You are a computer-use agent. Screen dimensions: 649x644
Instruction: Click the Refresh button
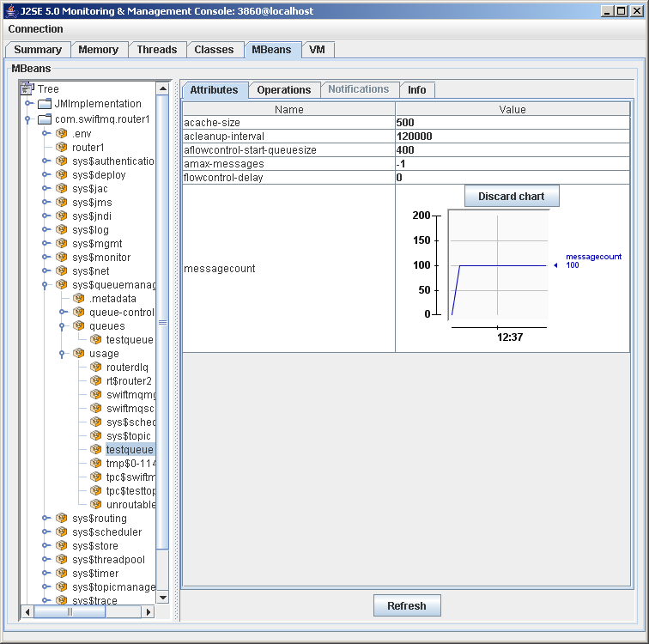(x=406, y=605)
